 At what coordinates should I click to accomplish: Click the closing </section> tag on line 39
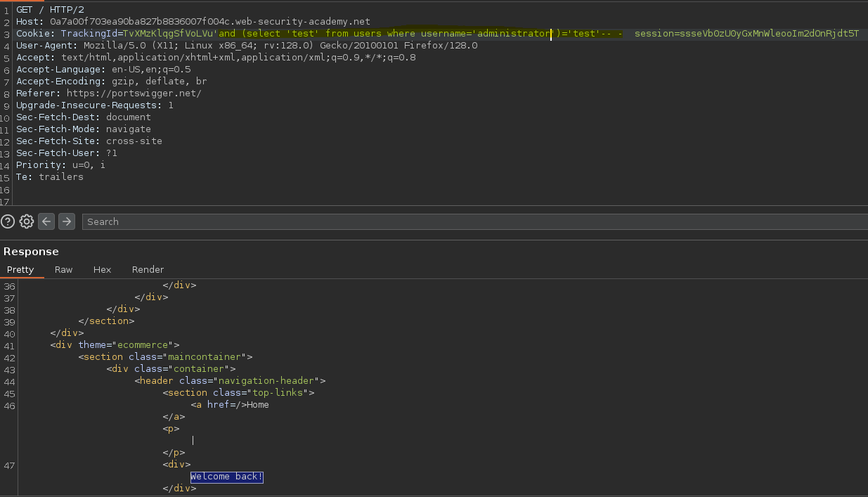coord(106,321)
